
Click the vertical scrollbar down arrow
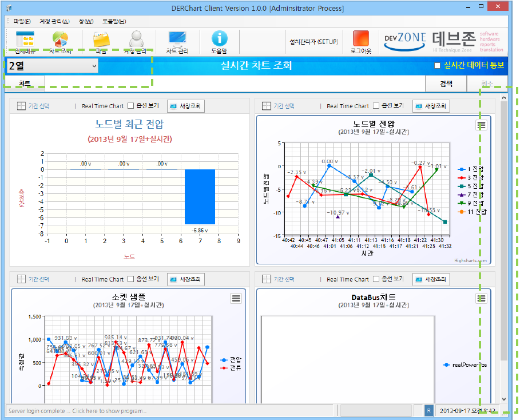[504, 399]
